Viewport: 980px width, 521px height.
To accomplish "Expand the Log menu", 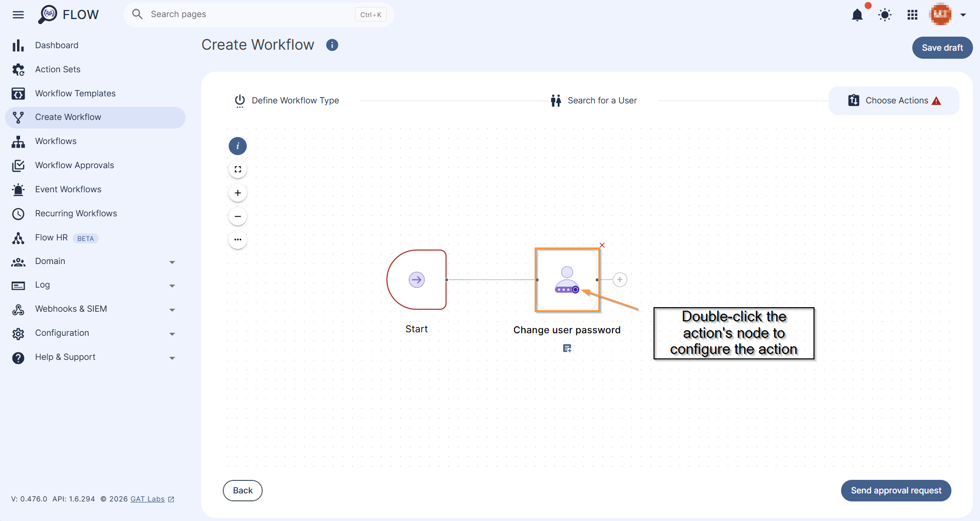I will click(172, 286).
